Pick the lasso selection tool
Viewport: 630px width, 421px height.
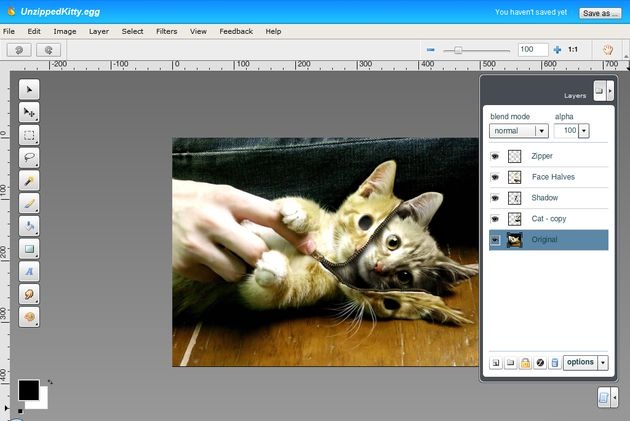click(x=29, y=157)
